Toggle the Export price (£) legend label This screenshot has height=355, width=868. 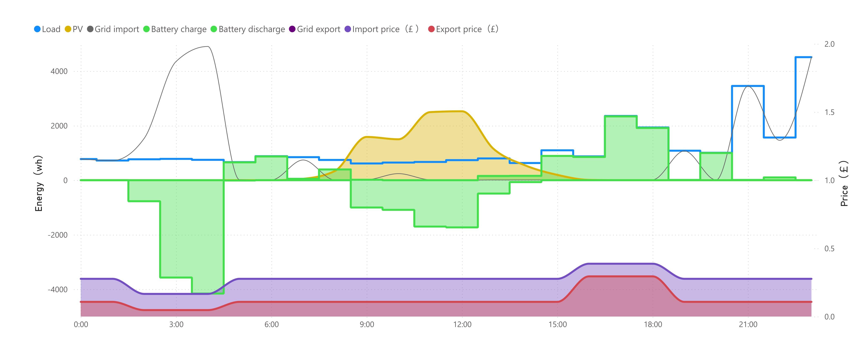pos(467,29)
